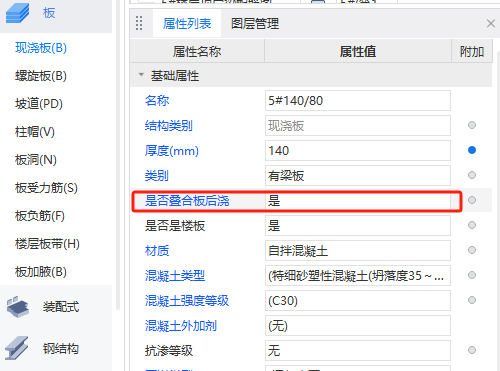Edit the 名称 field showing 5#140/80
The width and height of the screenshot is (500, 371).
[358, 100]
